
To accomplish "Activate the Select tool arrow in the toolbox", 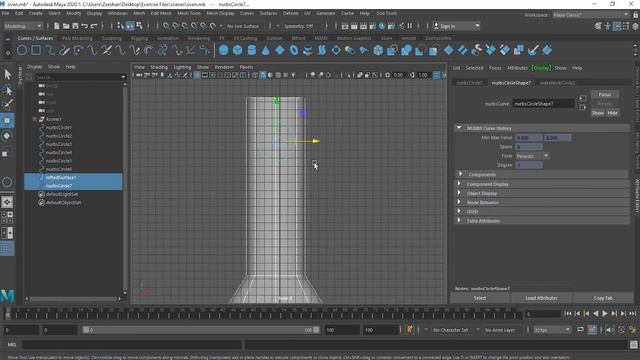I will [x=7, y=74].
